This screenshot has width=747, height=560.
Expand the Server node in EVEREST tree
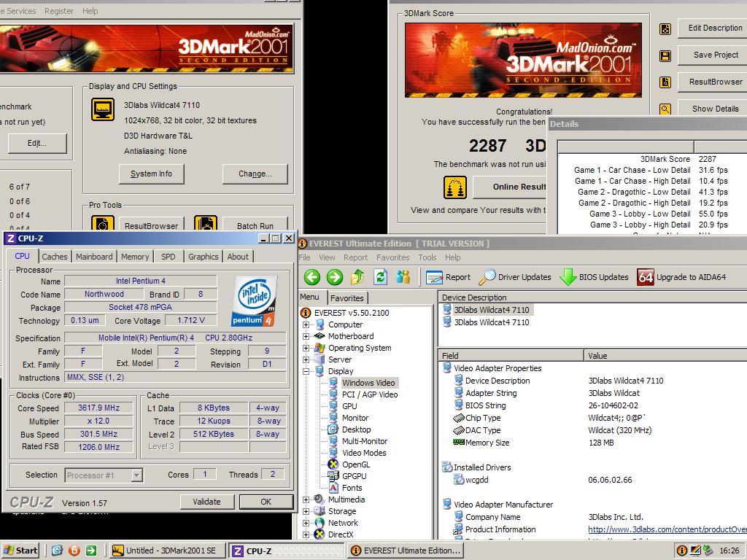[x=306, y=359]
